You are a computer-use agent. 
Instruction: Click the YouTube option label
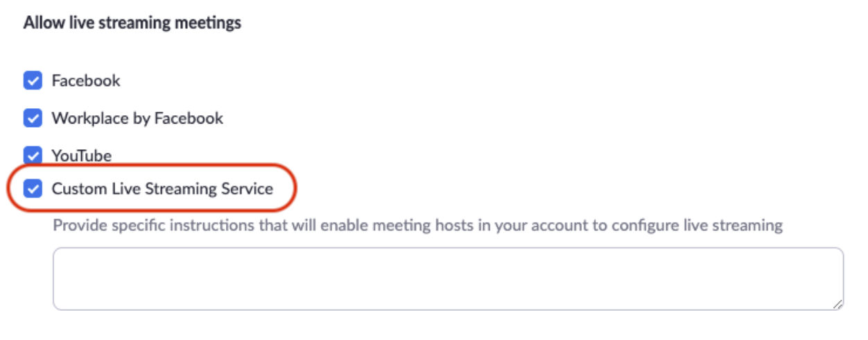point(82,156)
